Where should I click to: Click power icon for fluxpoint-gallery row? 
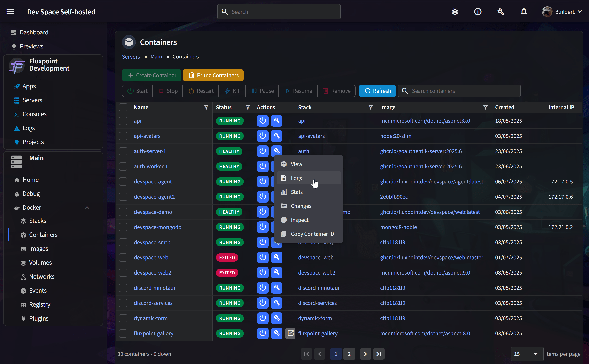(262, 333)
